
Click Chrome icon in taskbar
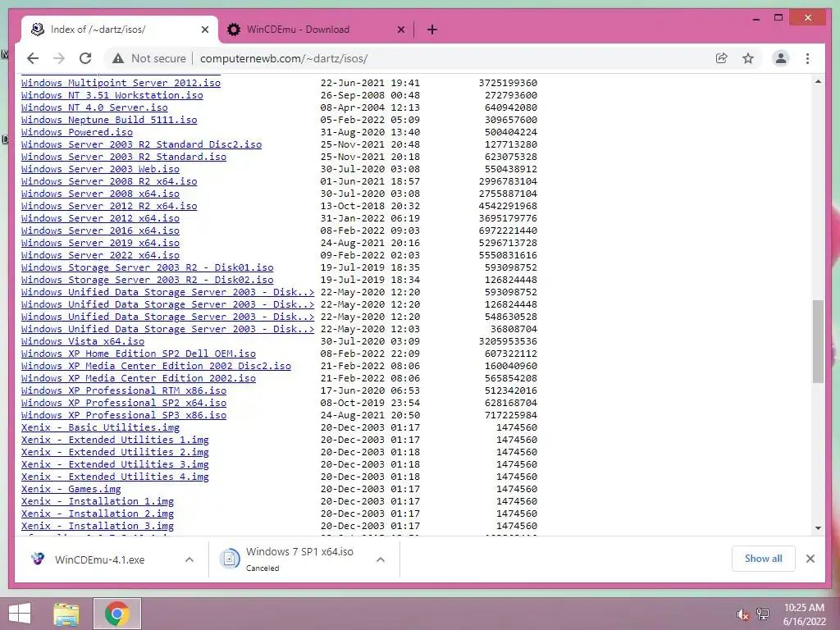click(x=116, y=614)
